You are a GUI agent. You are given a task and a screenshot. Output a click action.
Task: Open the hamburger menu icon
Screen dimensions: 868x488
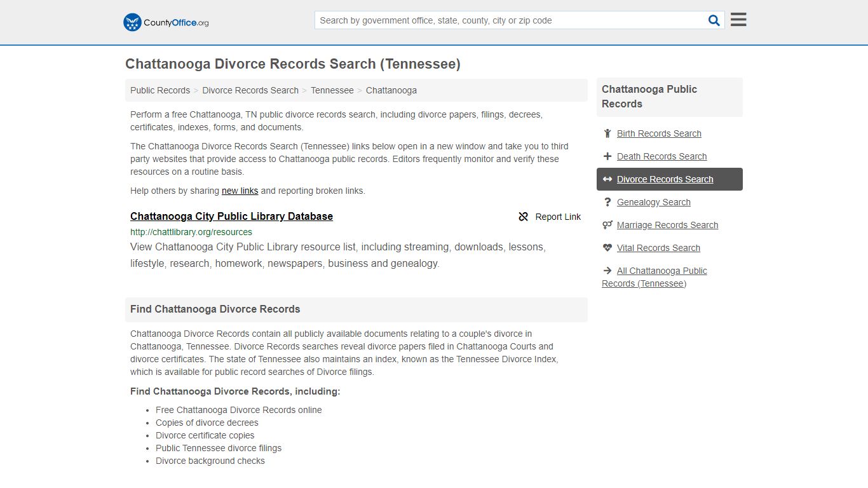pos(738,20)
